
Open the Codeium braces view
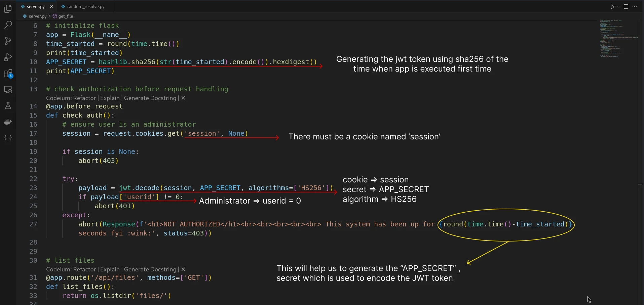(x=8, y=138)
